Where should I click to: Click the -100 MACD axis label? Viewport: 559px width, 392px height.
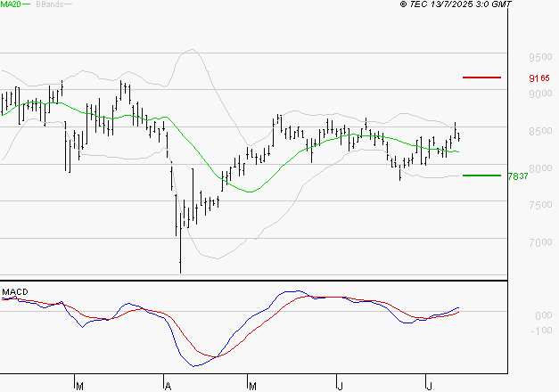(x=540, y=331)
